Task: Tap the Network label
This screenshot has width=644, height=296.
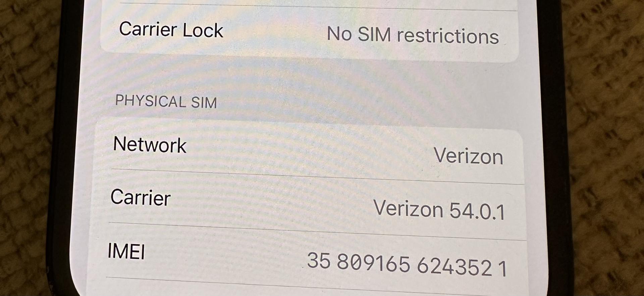Action: coord(150,145)
